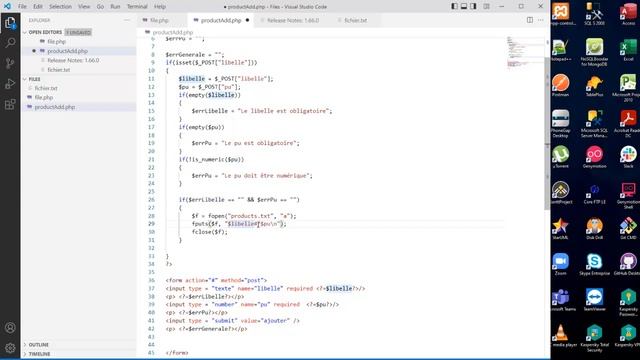
Task: Click the "products.txt" string in fopen line
Action: point(250,216)
